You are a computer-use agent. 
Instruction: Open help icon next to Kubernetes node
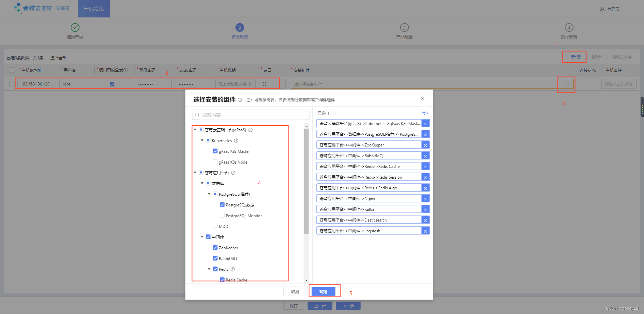click(236, 141)
